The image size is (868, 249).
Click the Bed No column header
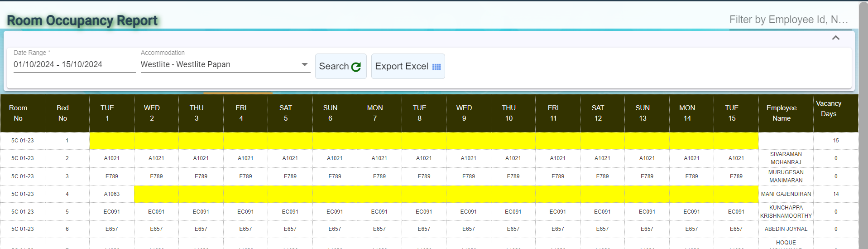[x=62, y=113]
